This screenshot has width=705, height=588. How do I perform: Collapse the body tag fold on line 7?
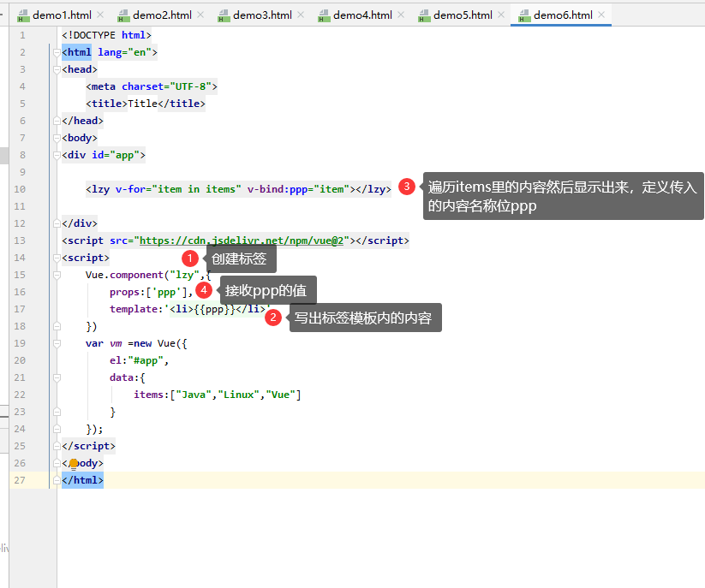[57, 138]
